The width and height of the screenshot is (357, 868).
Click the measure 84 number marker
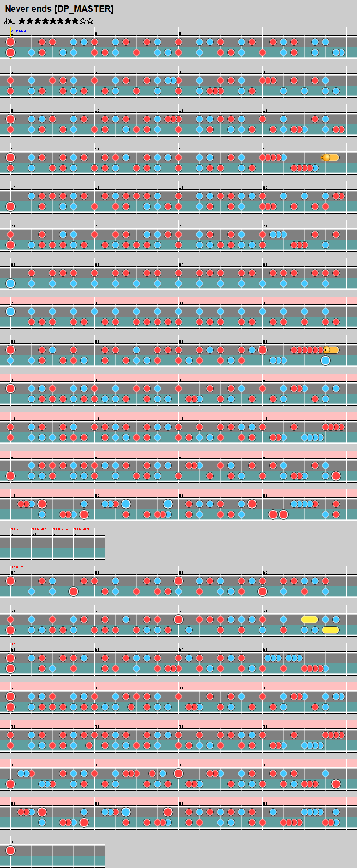pos(265,804)
